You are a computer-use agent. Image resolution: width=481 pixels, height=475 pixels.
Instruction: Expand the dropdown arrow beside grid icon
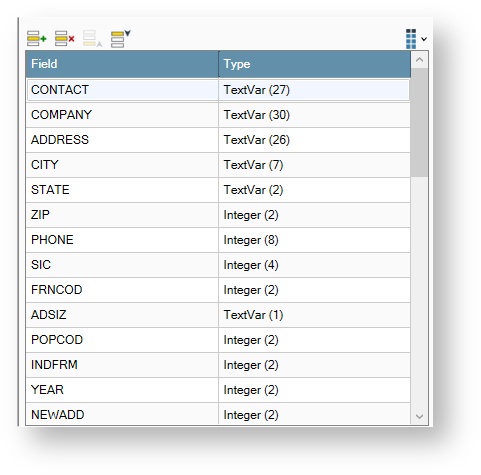[424, 39]
